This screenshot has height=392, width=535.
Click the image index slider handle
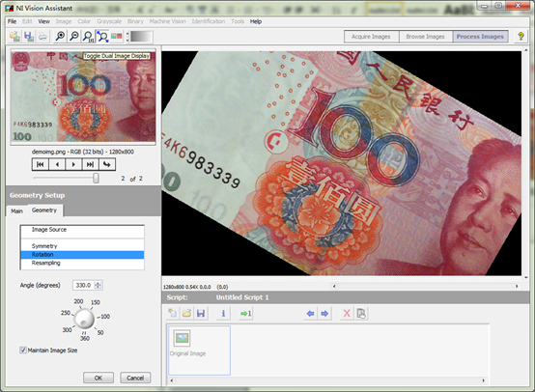tap(97, 178)
